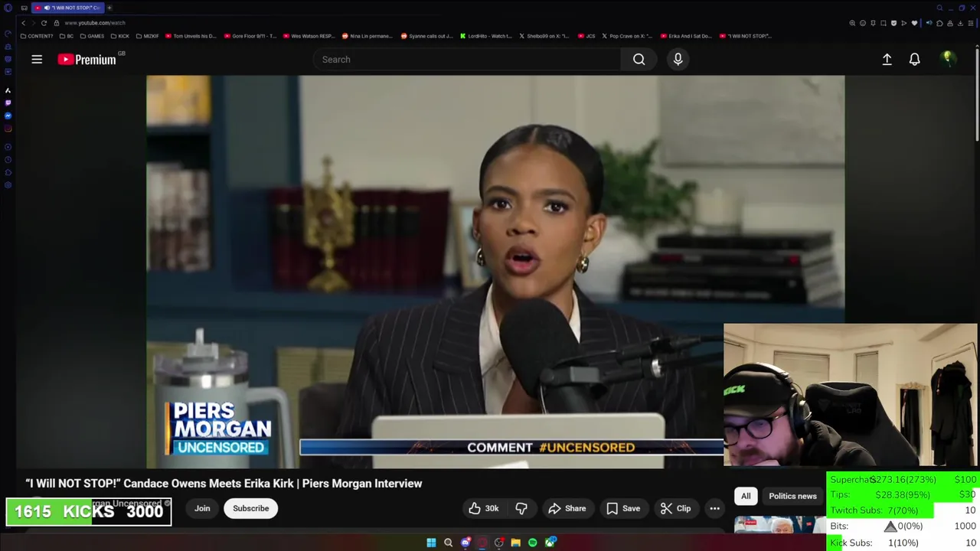The height and width of the screenshot is (551, 980).
Task: Open the YouTube guide hamburger menu
Action: 37,59
